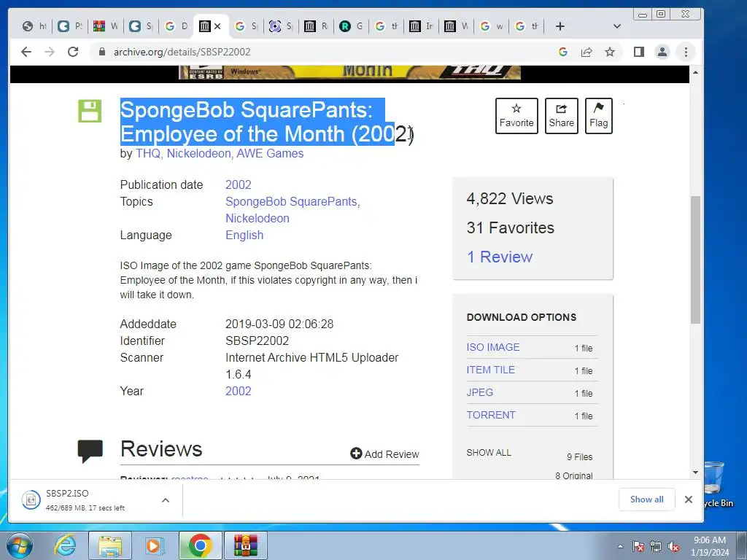Click the Identifier value SBSP22002

coord(257,341)
